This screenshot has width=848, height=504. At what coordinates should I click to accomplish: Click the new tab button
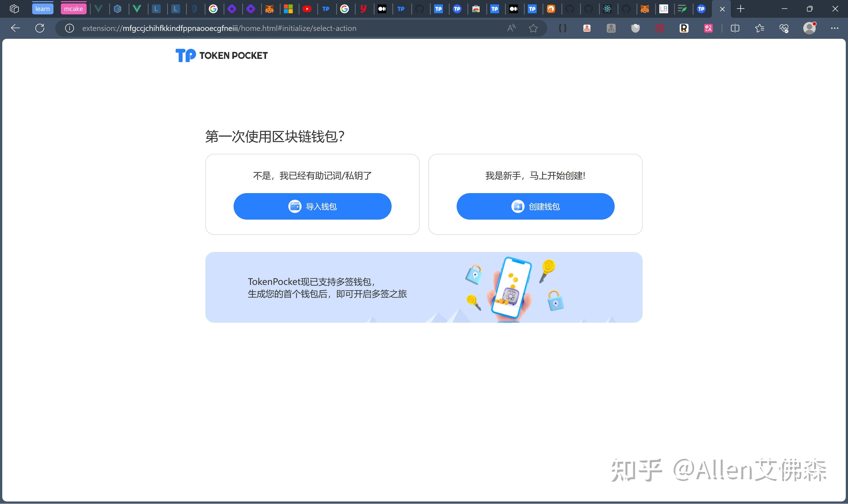point(740,8)
